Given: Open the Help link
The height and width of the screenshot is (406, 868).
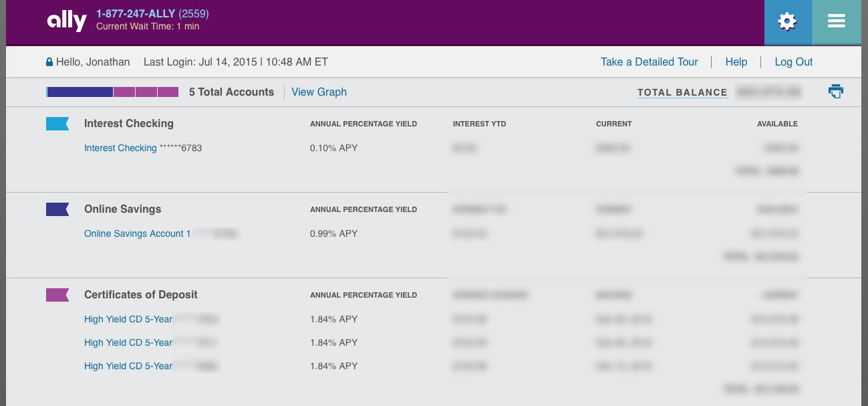Looking at the screenshot, I should pos(736,62).
